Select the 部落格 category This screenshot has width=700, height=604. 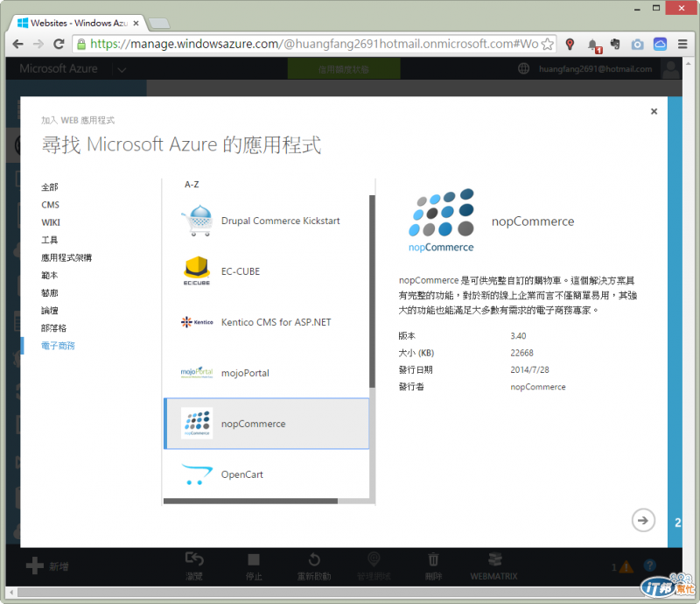click(53, 328)
